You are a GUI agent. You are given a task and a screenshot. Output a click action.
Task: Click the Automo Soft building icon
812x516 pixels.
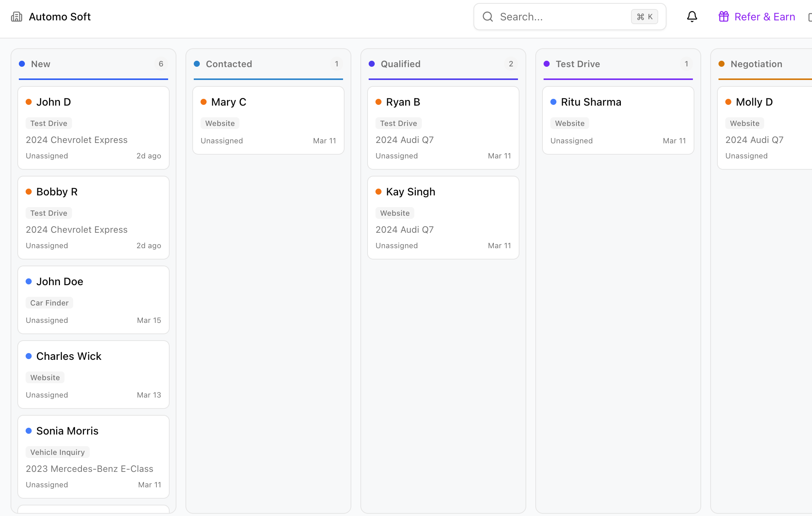tap(17, 17)
